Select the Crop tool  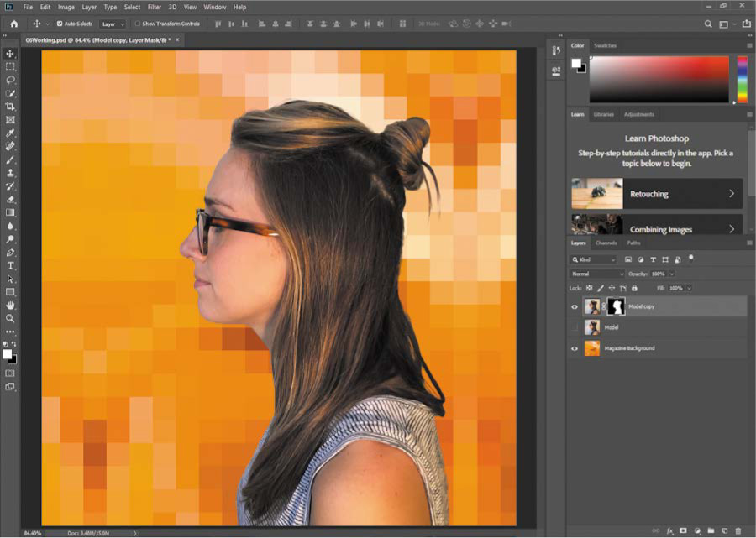[x=11, y=107]
